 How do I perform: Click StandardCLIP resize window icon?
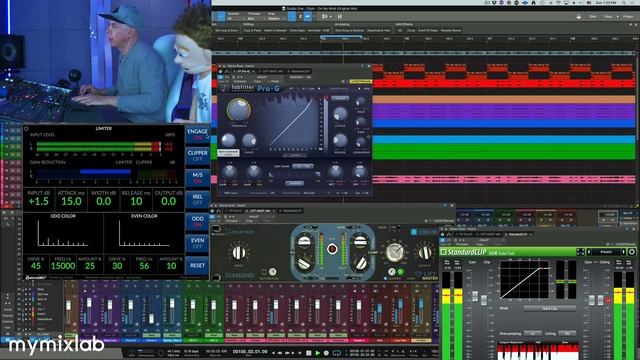coord(580,252)
